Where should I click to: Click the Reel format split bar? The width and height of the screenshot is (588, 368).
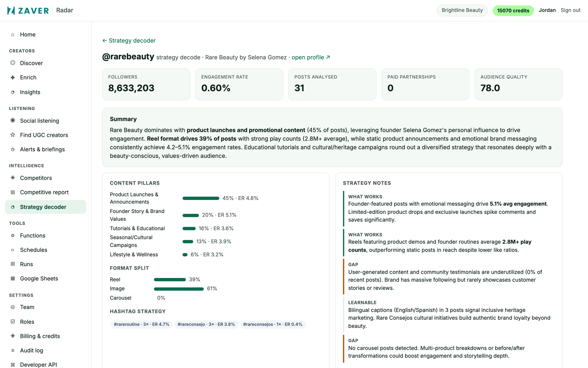[x=170, y=280]
